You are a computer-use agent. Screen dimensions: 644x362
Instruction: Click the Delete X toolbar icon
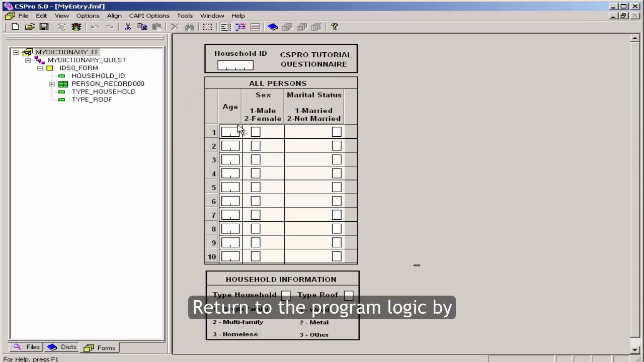pyautogui.click(x=175, y=27)
